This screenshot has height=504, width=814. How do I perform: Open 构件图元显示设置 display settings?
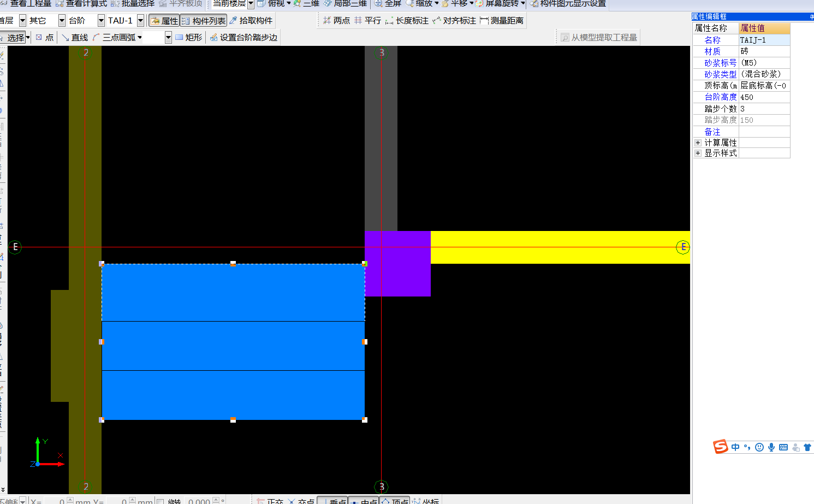click(x=568, y=3)
